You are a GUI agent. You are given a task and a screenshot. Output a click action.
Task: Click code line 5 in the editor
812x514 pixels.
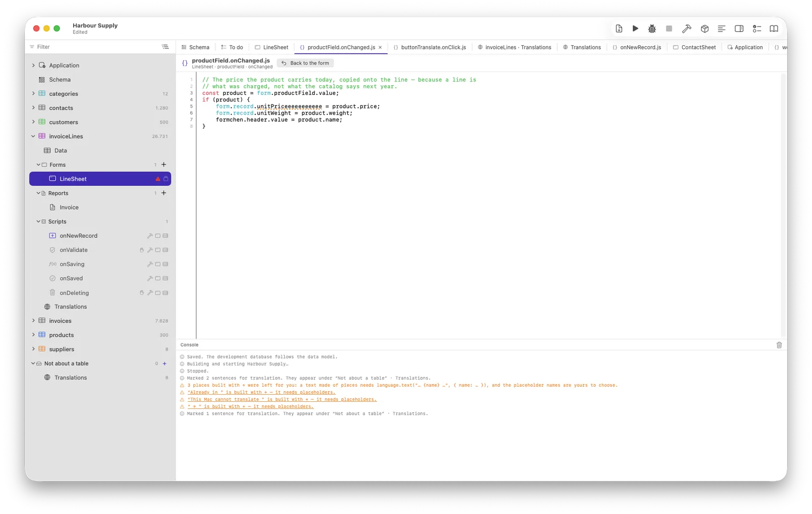(298, 107)
